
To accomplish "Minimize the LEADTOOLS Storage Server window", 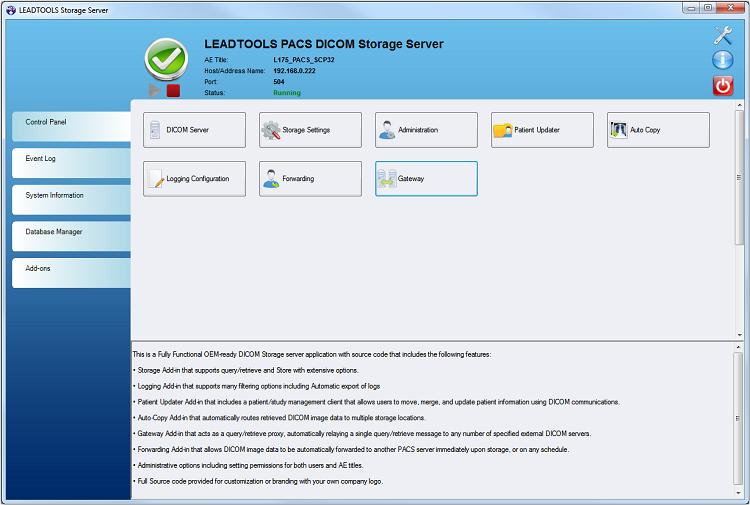I will coord(691,8).
